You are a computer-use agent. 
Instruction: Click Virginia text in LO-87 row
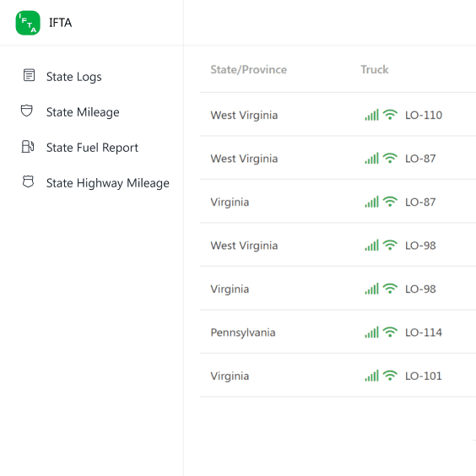(230, 203)
